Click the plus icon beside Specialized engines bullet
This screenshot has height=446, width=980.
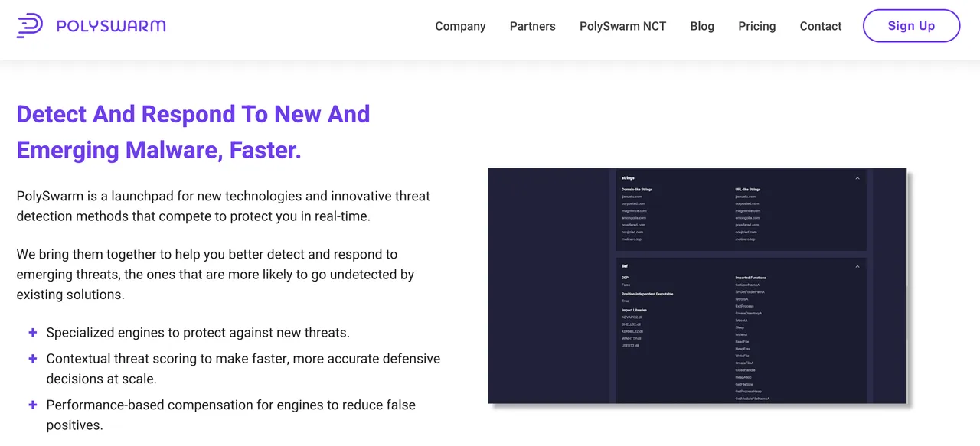[x=33, y=333]
